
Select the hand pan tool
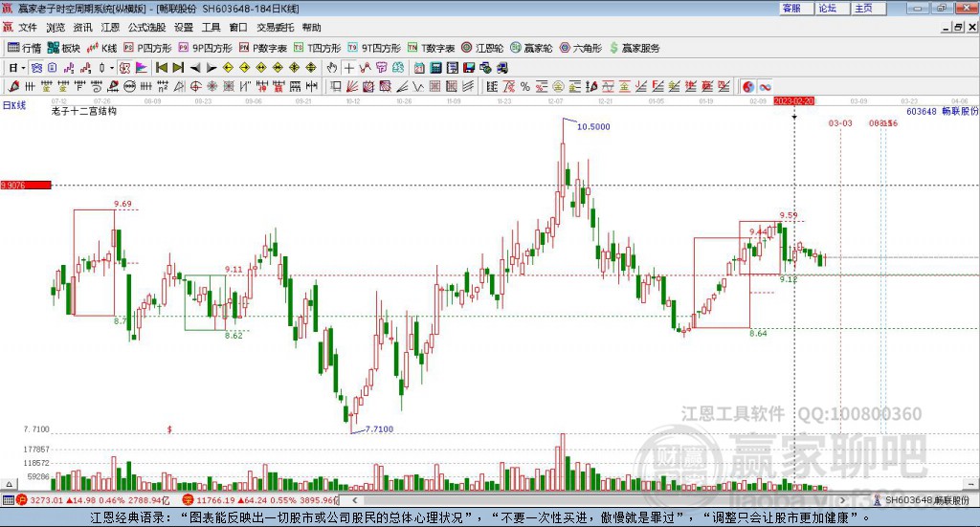332,68
